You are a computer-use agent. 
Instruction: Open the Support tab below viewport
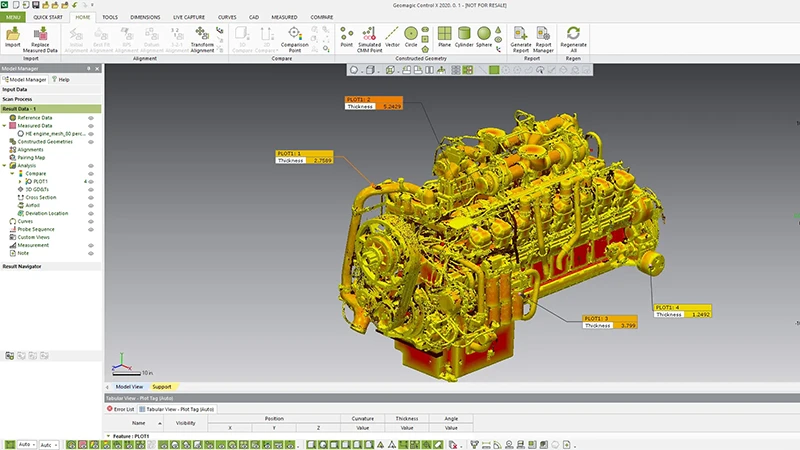(x=161, y=386)
